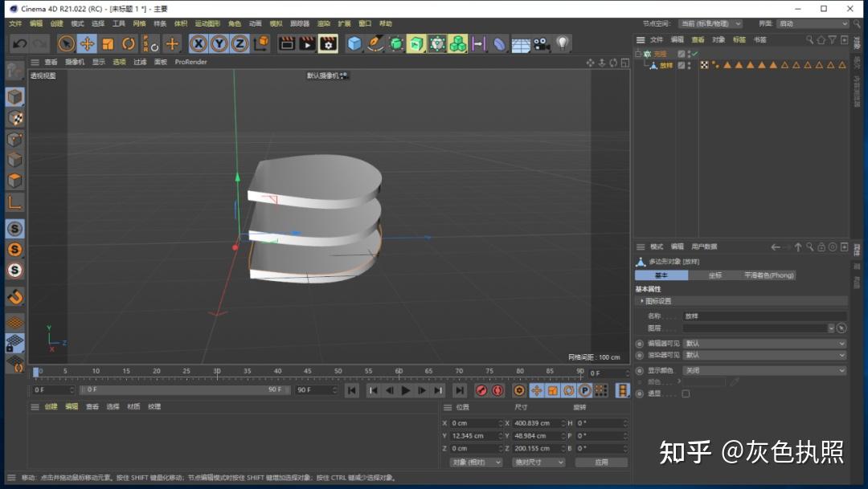This screenshot has height=489, width=868.
Task: Open the 对象 (相对) coordinate dropdown
Action: [x=476, y=463]
